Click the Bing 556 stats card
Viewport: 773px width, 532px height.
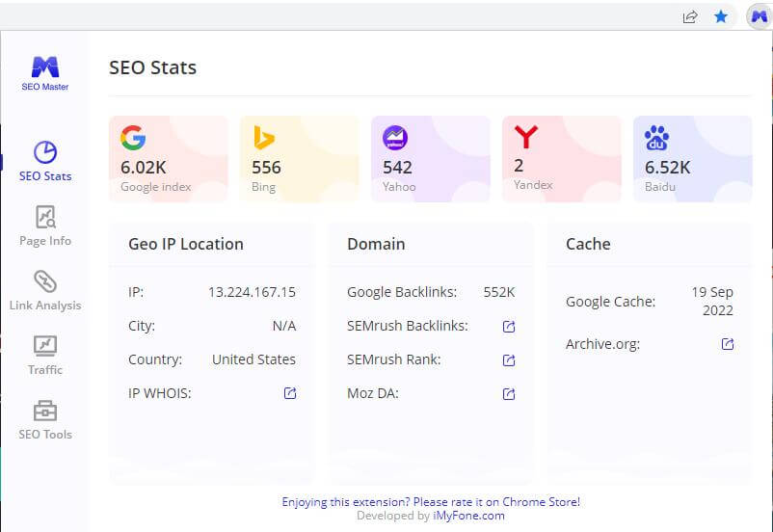[300, 159]
